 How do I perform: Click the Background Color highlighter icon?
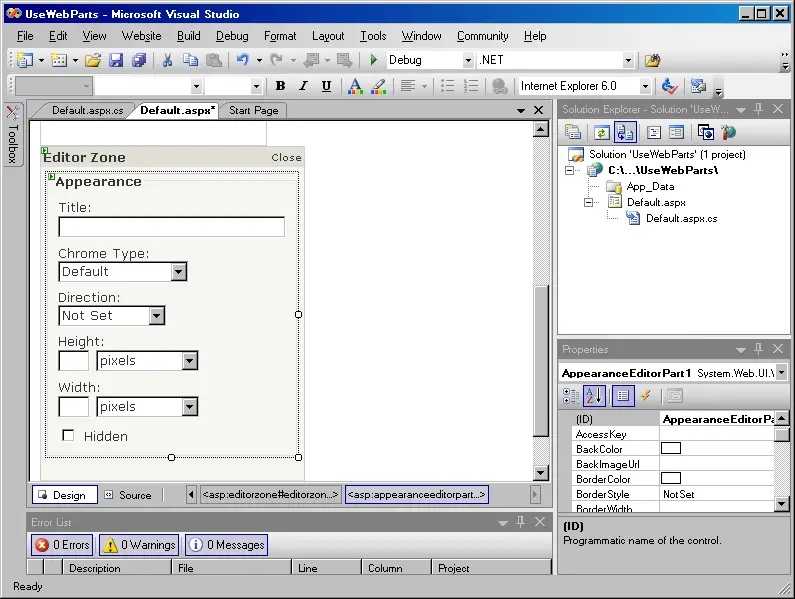click(x=379, y=86)
